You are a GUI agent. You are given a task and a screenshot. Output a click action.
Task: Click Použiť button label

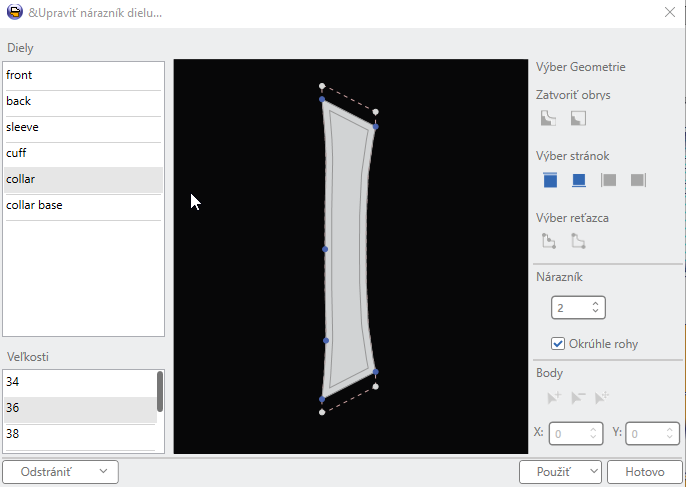tap(553, 472)
